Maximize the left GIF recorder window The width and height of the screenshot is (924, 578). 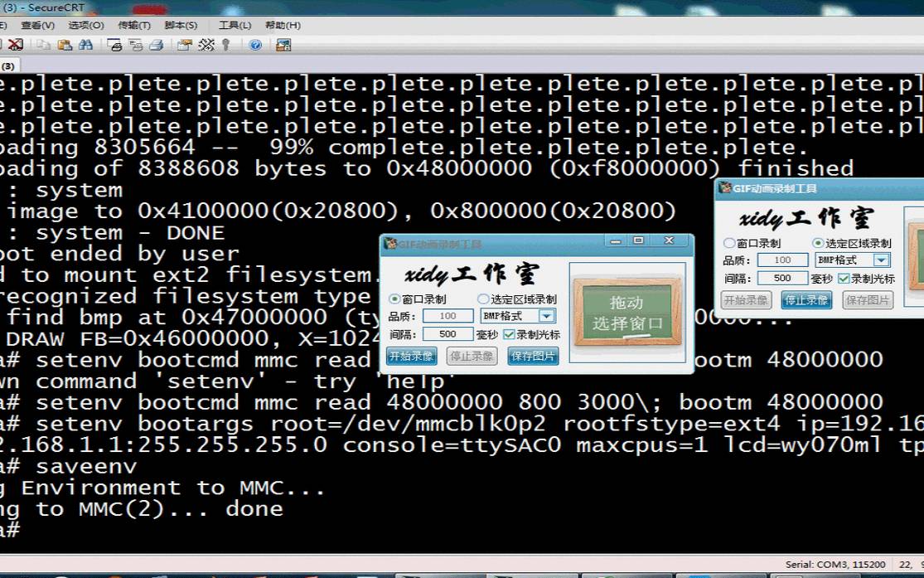pyautogui.click(x=638, y=240)
